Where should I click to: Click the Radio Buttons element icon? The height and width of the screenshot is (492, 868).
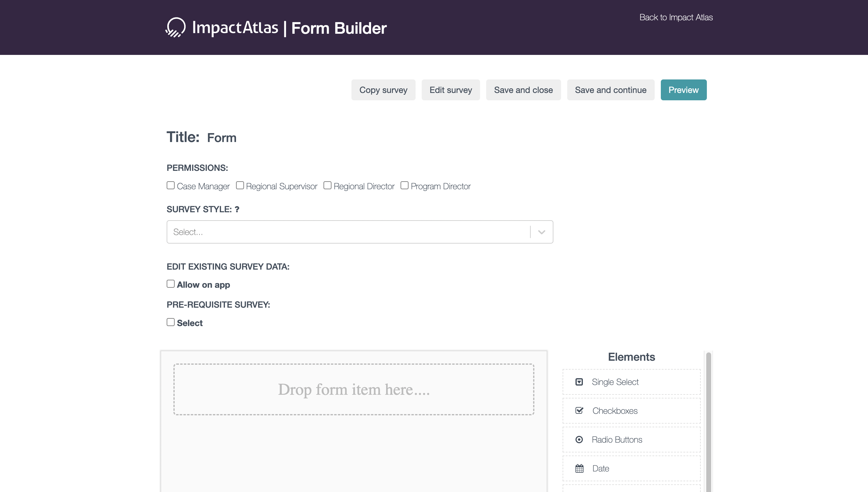coord(579,439)
